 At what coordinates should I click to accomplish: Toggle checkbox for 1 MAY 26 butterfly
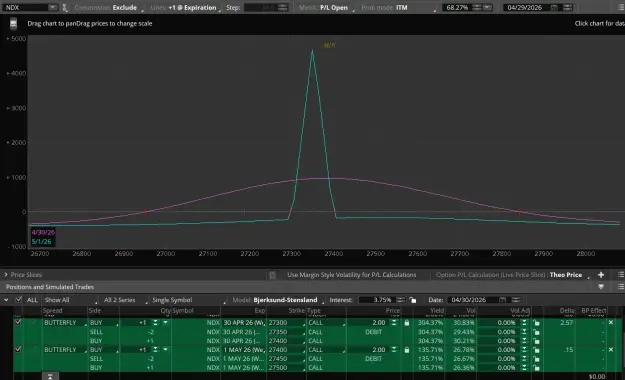point(18,349)
